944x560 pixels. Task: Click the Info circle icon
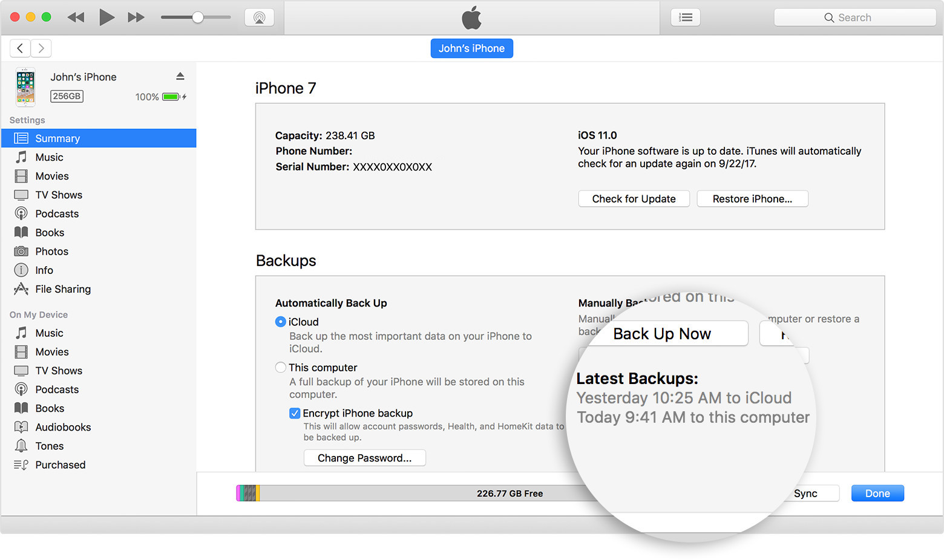pos(21,270)
